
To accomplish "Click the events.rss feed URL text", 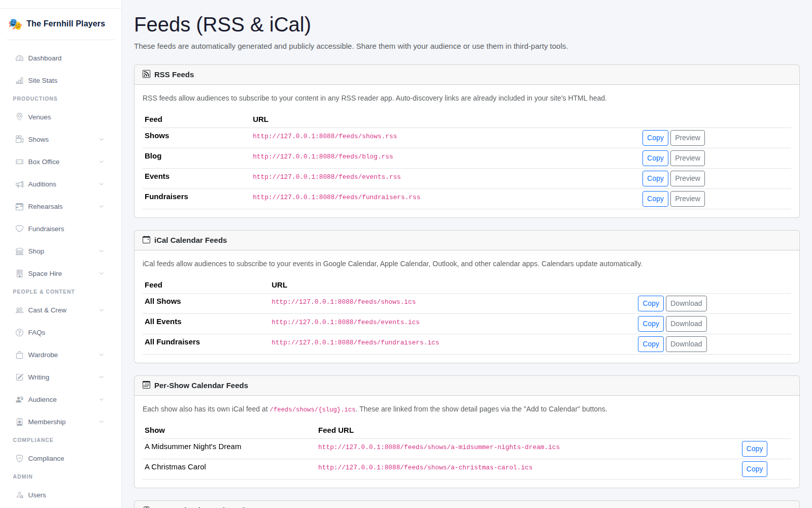I will pyautogui.click(x=327, y=177).
